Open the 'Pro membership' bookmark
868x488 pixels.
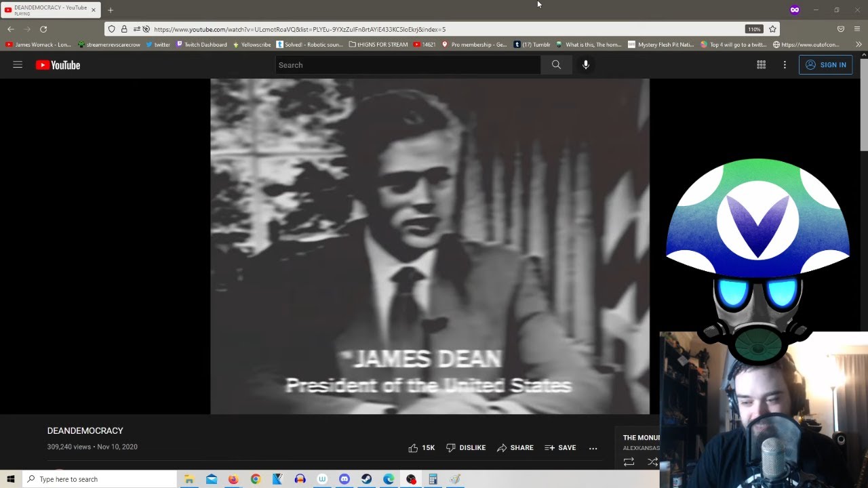[x=474, y=45]
